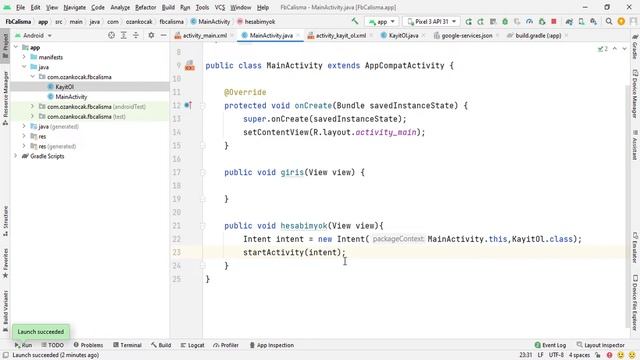Viewport: 640px width, 360px height.
Task: Click the Apply Changes and Restart Activity icon
Action: 480,22
